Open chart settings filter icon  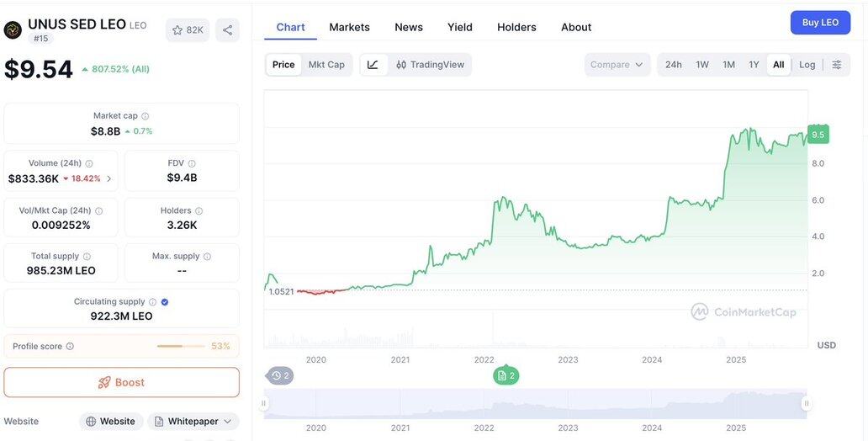pos(836,65)
